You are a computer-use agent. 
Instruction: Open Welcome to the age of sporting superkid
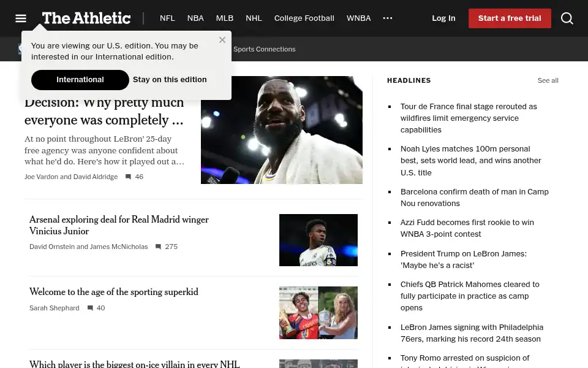[114, 292]
